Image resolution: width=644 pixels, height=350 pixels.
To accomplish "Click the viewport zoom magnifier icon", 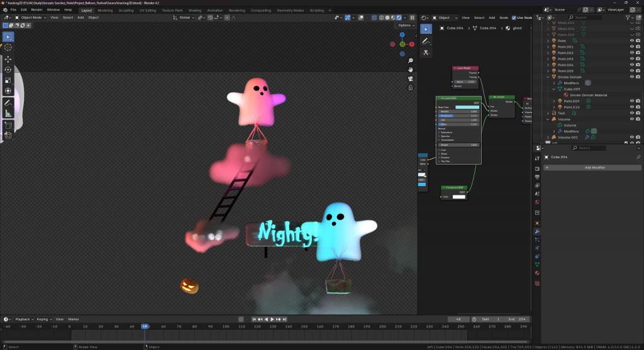I will pyautogui.click(x=410, y=61).
